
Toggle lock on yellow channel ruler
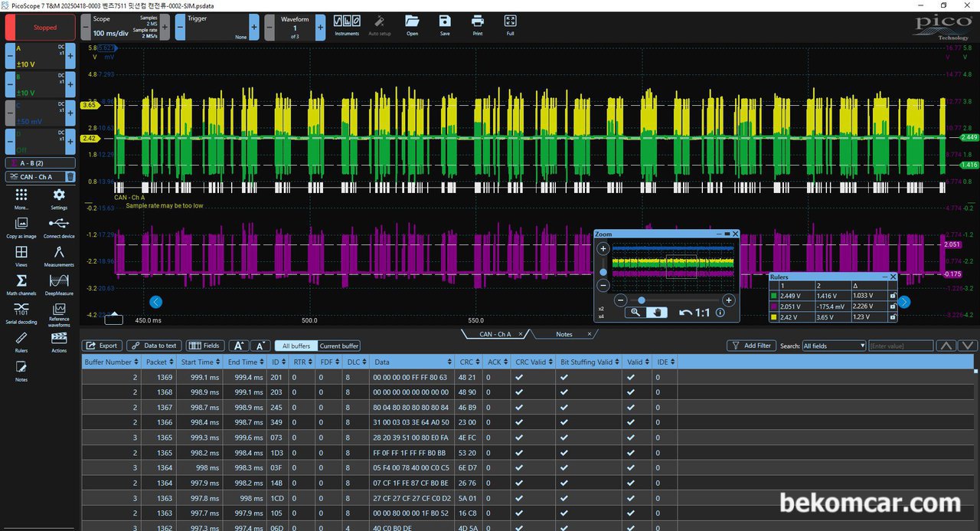893,316
